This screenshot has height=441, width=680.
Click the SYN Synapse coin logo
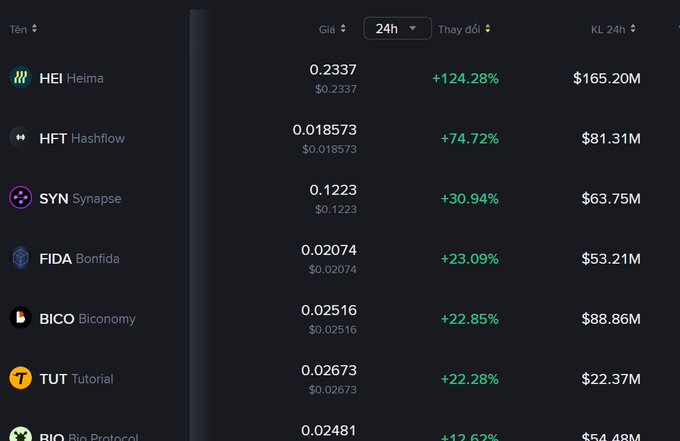point(20,198)
